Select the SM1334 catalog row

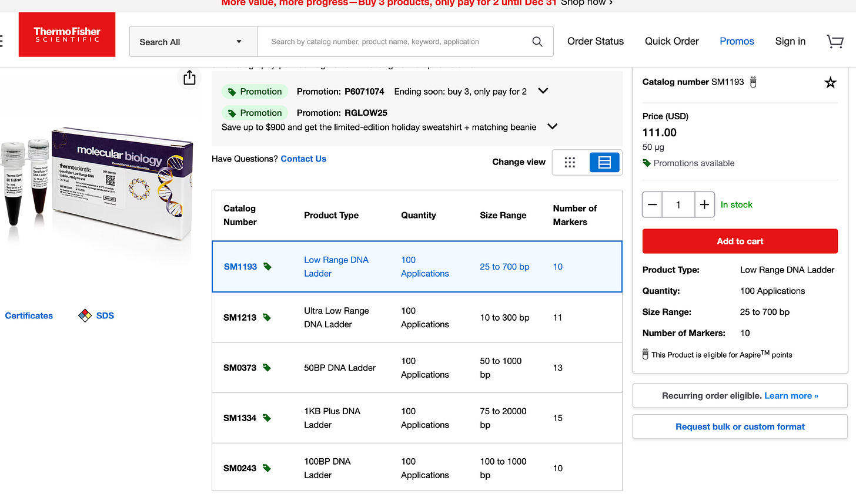pos(417,418)
